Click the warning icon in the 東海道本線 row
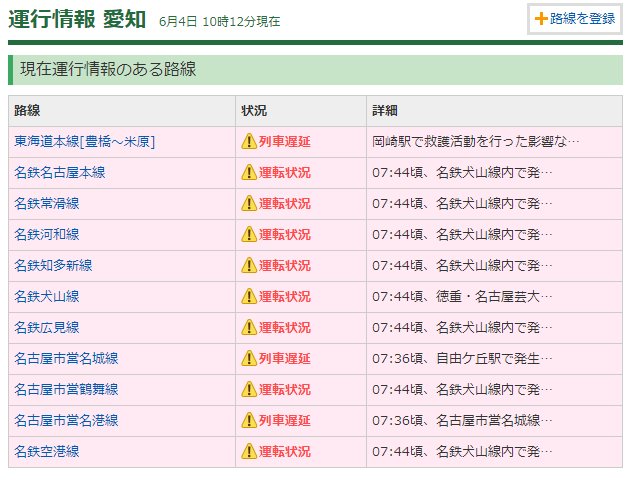Viewport: 633px width, 480px height. point(249,141)
